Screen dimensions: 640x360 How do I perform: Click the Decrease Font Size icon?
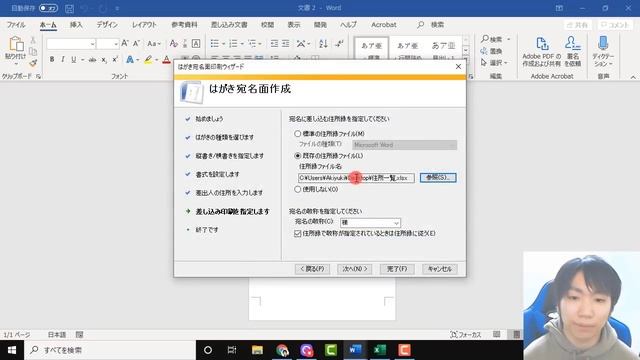click(137, 43)
